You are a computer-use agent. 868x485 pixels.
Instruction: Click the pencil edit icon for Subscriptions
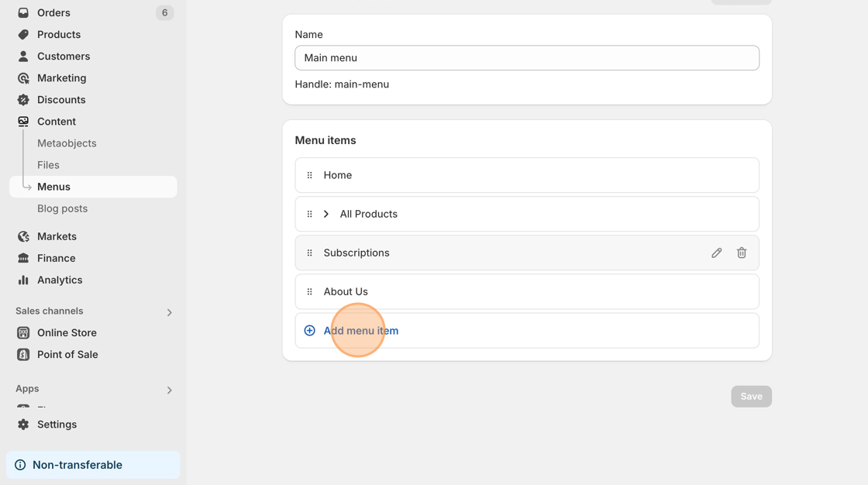pos(717,253)
